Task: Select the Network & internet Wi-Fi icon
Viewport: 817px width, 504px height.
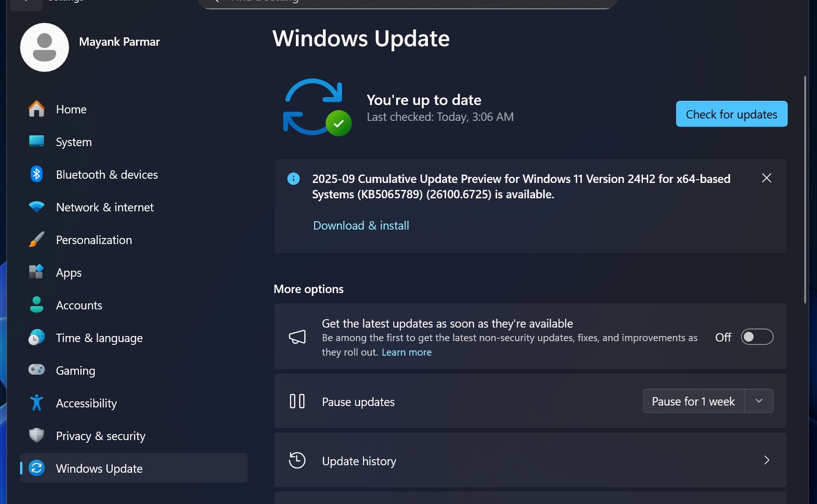Action: [x=36, y=207]
